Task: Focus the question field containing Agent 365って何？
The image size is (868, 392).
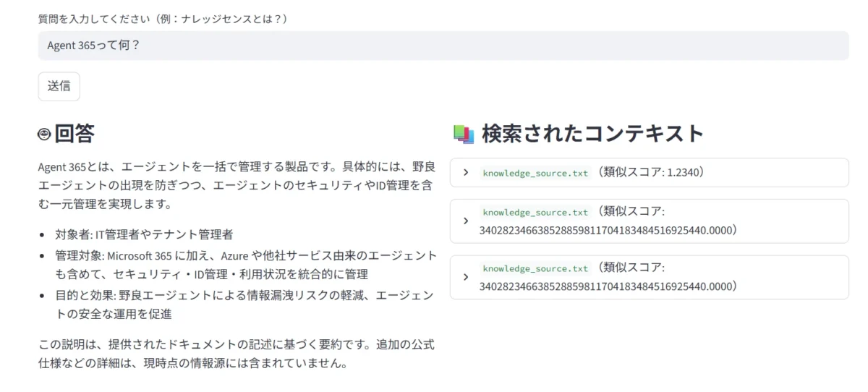Action: coord(443,46)
